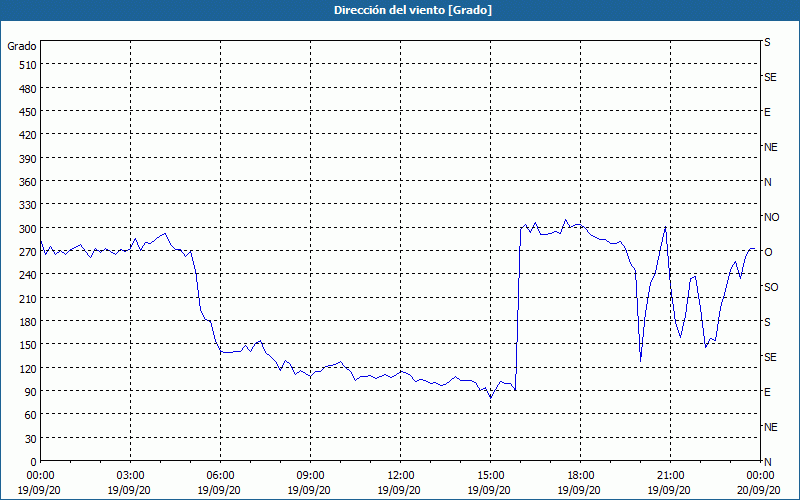This screenshot has width=800, height=500.
Task: Select the 15:00 19/09/20 time label
Action: [x=490, y=483]
